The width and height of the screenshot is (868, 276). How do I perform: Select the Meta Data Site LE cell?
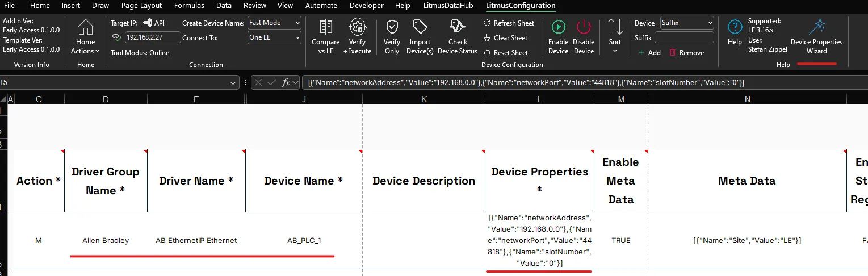747,241
